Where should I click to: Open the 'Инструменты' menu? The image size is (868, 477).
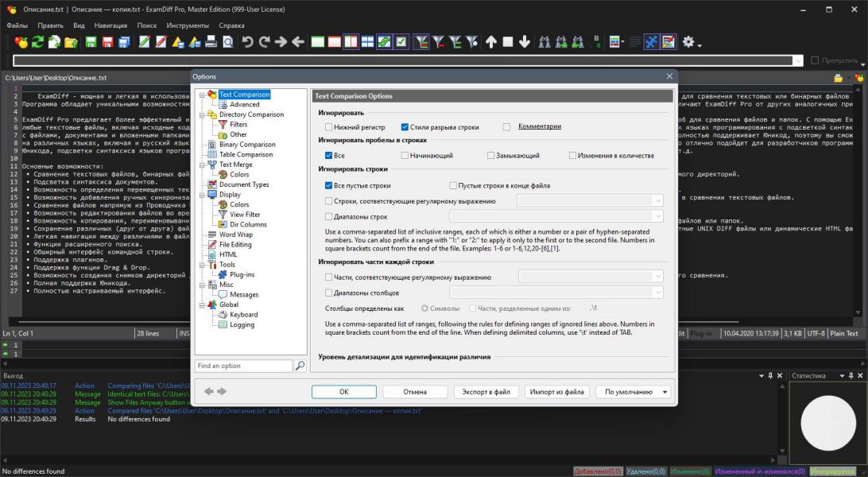tap(188, 25)
